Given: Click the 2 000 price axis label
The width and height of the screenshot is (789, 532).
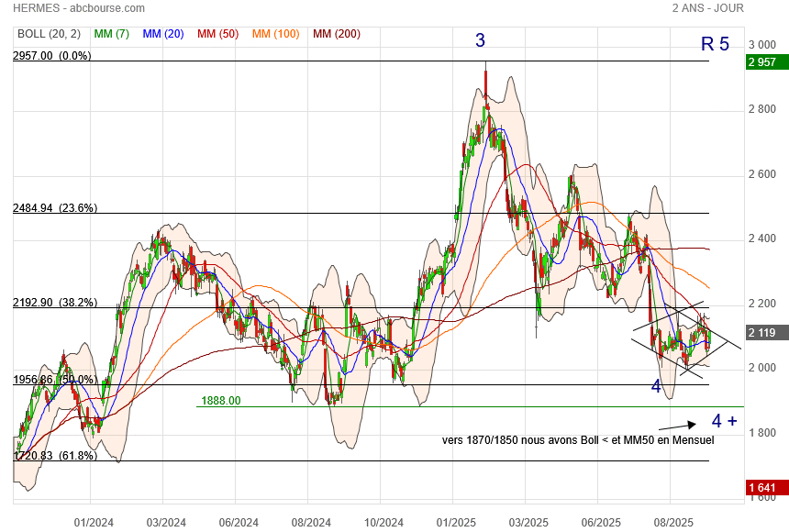Looking at the screenshot, I should pyautogui.click(x=762, y=368).
